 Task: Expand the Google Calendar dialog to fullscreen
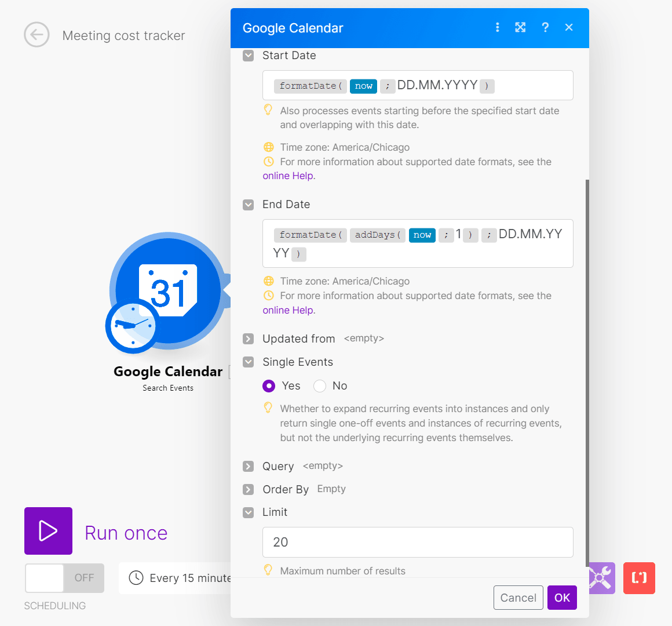(520, 27)
